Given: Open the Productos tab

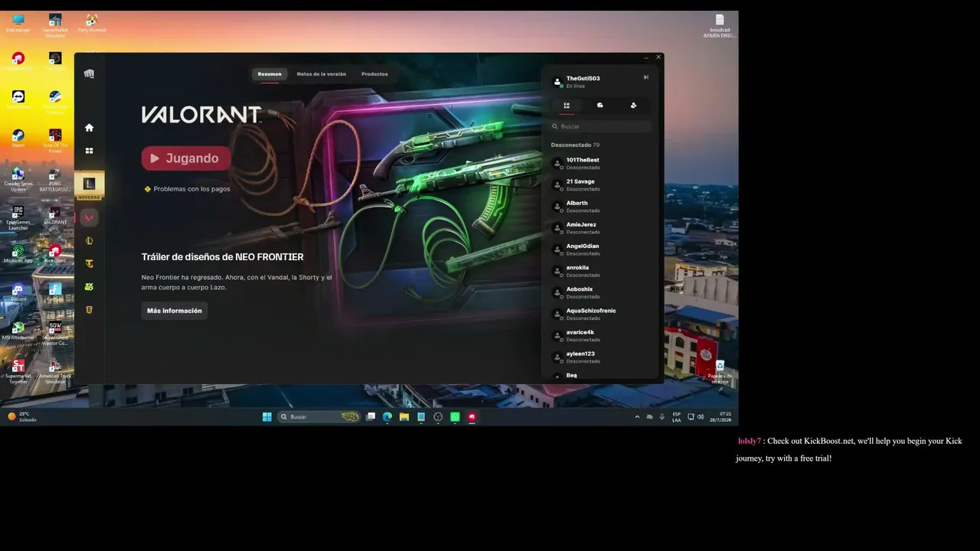Looking at the screenshot, I should coord(374,74).
